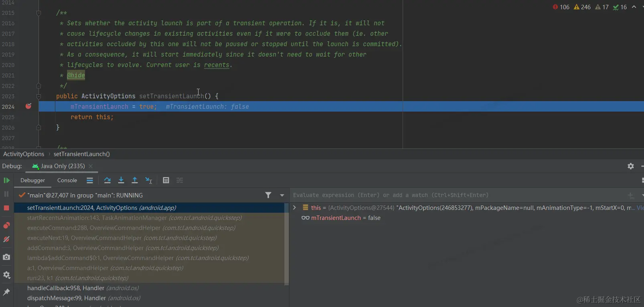Show threads layout lines icon
This screenshot has height=307, width=644.
pyautogui.click(x=90, y=180)
